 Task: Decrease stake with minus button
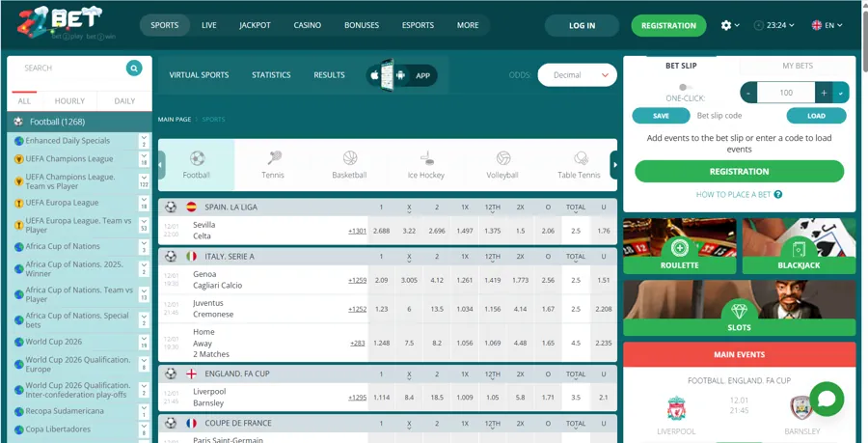click(x=748, y=93)
